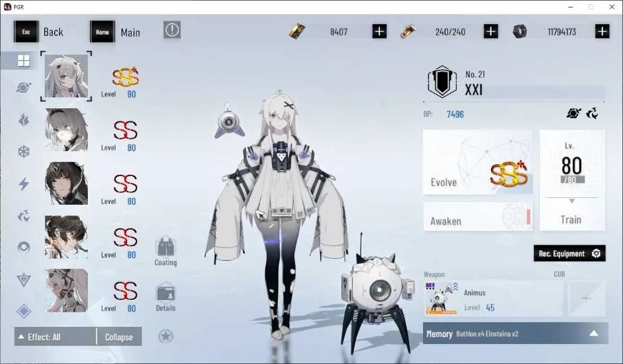Click the black card currency icon

click(297, 31)
